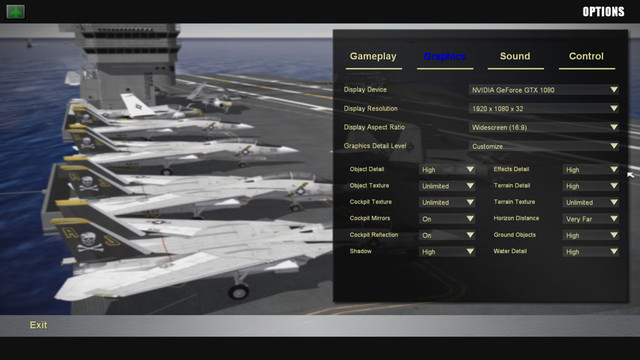Switch to the Gameplay tab
640x360 pixels.
pos(373,56)
